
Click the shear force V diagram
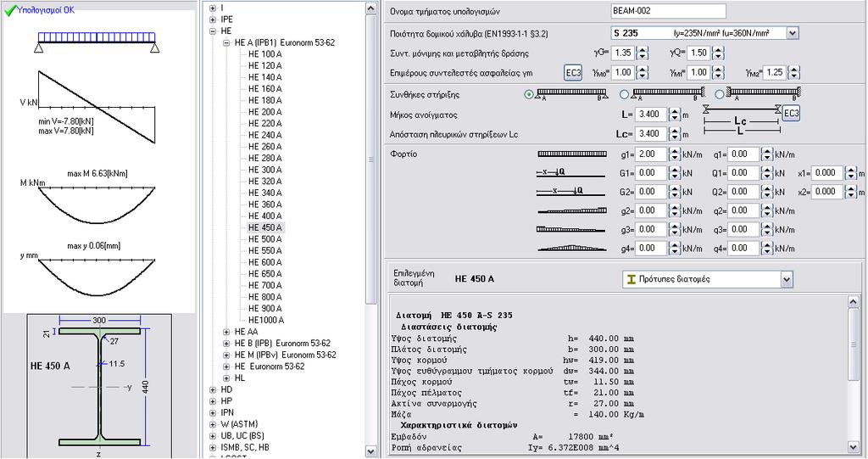[x=97, y=107]
